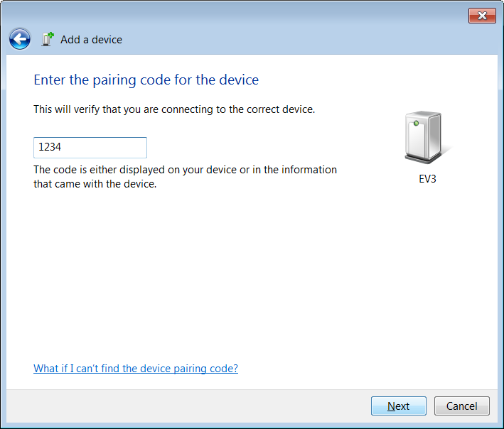
Task: Click the "code is either displayed" hint text
Action: 185,170
